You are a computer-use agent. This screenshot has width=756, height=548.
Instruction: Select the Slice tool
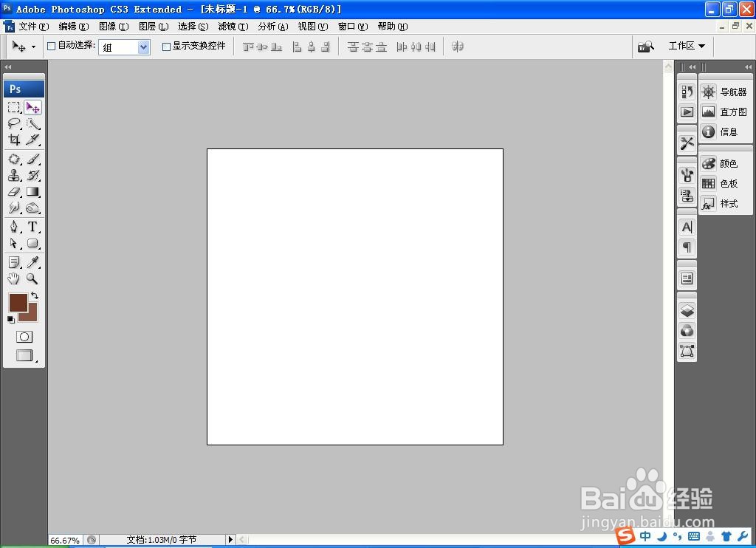[32, 140]
